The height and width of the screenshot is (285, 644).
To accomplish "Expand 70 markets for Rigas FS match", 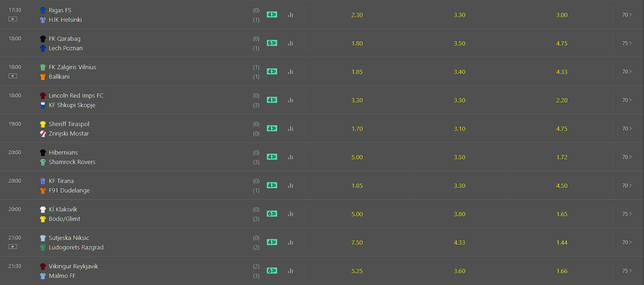I will click(x=627, y=15).
